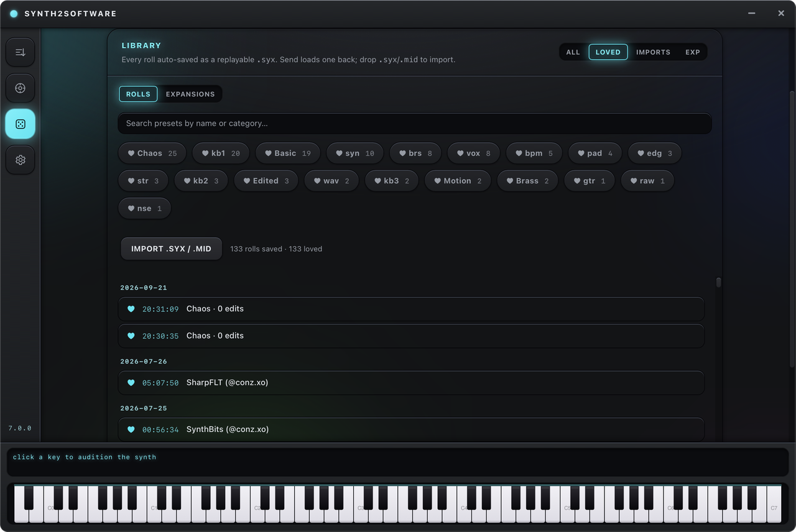Toggle the edg category chip
The width and height of the screenshot is (796, 532).
pyautogui.click(x=655, y=153)
